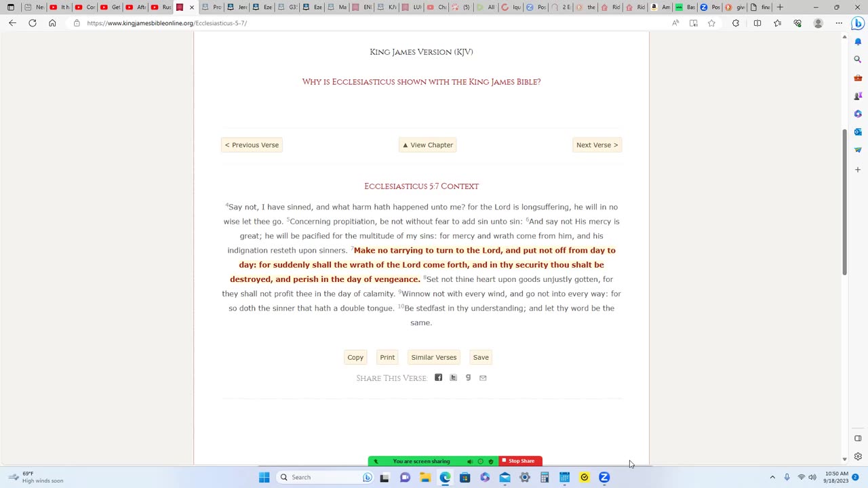
Task: Open the volume control in system tray
Action: point(812,477)
